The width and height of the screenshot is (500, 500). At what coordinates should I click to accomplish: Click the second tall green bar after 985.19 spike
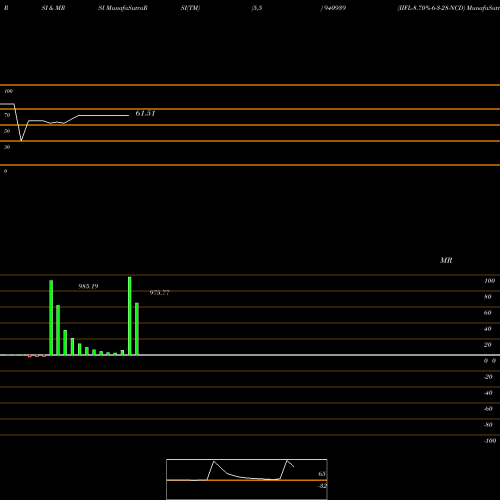tap(58, 330)
